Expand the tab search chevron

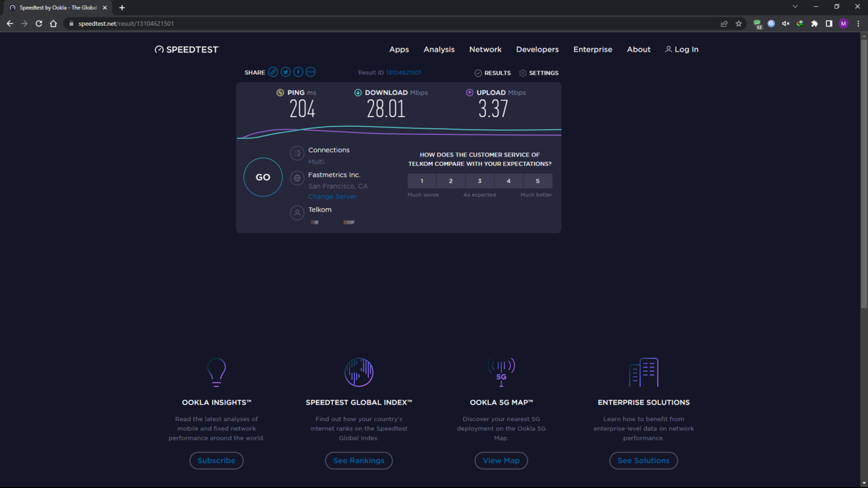point(795,7)
